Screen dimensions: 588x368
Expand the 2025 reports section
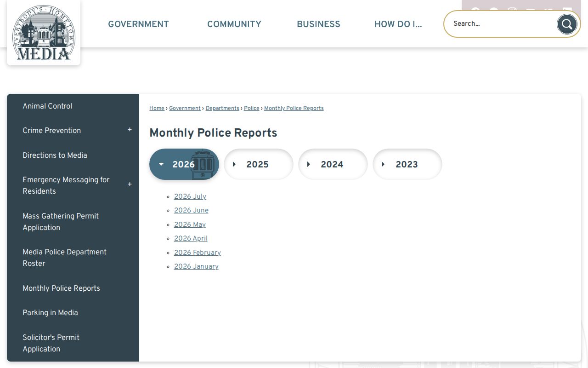point(259,164)
